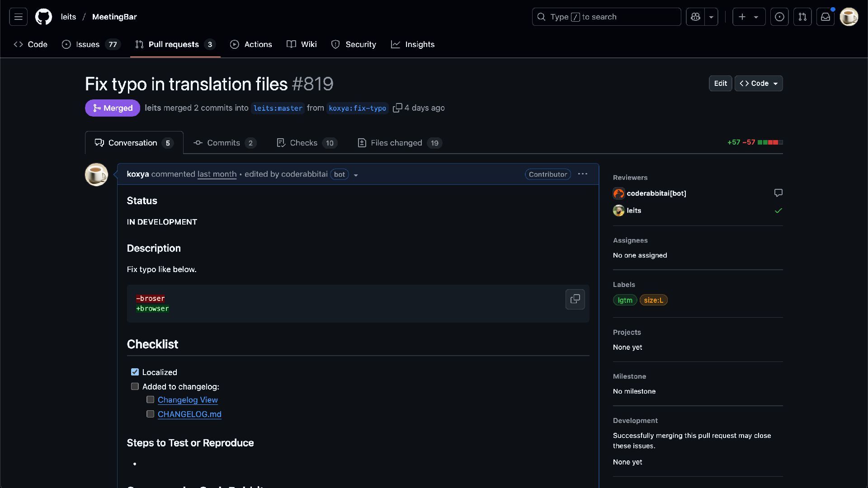Screen dimensions: 868x488
Task: Open koxya author link in comment header
Action: click(x=138, y=174)
